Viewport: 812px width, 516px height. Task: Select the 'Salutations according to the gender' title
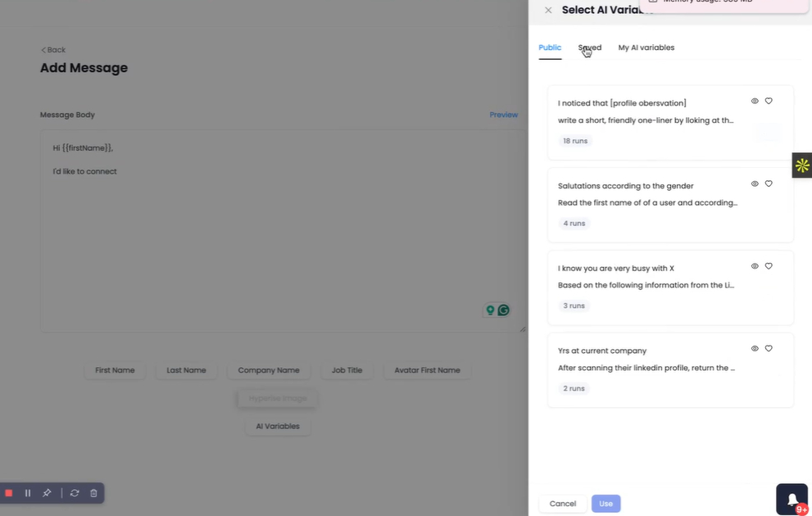point(625,186)
